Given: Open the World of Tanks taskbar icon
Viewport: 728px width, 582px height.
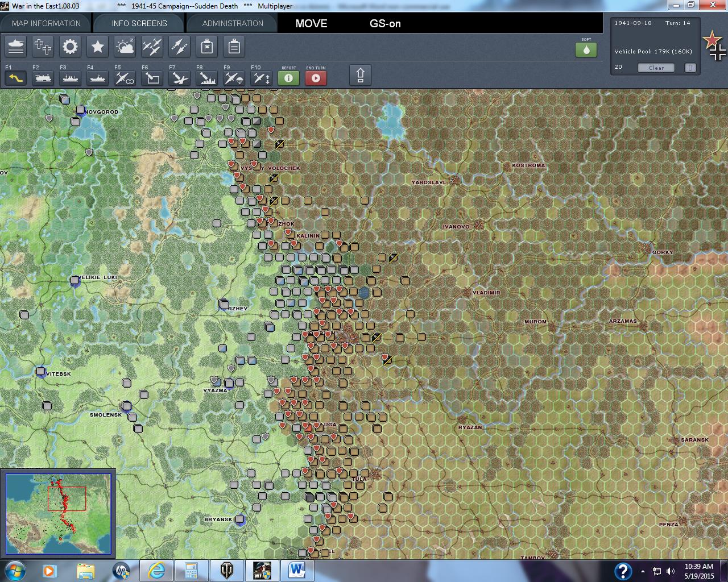Looking at the screenshot, I should tap(226, 570).
